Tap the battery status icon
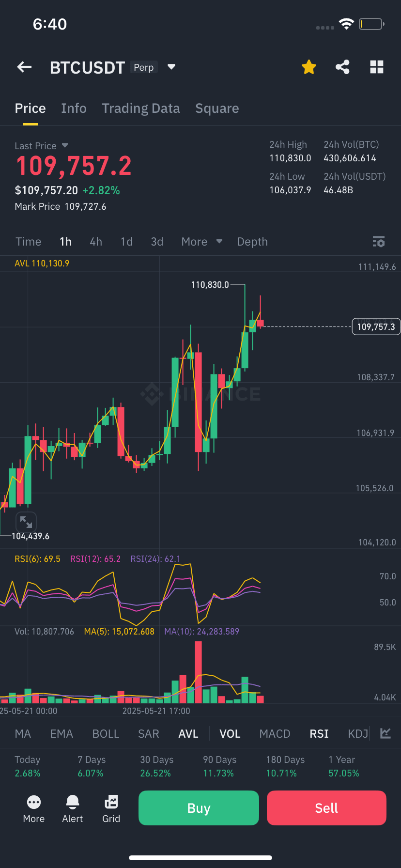 371,24
